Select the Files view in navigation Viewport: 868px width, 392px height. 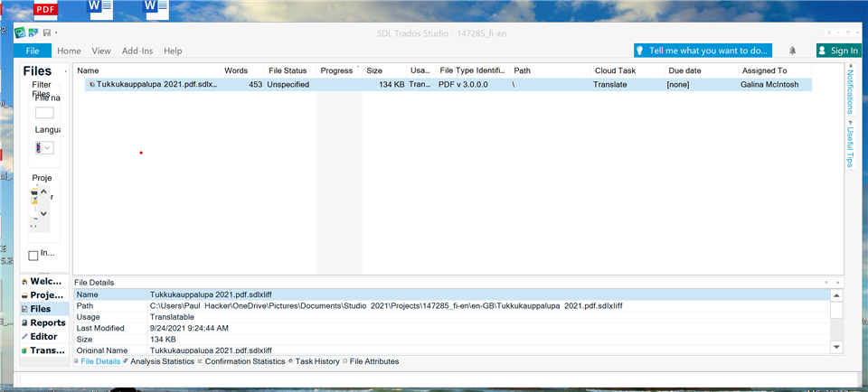click(45, 309)
